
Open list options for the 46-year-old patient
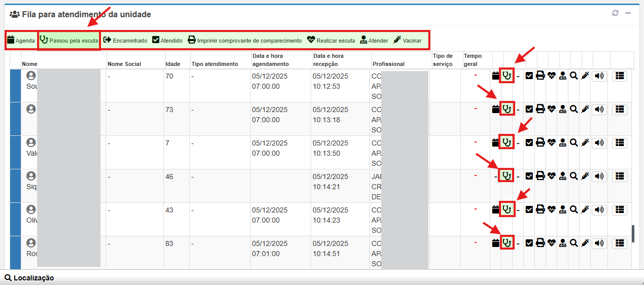pos(619,176)
